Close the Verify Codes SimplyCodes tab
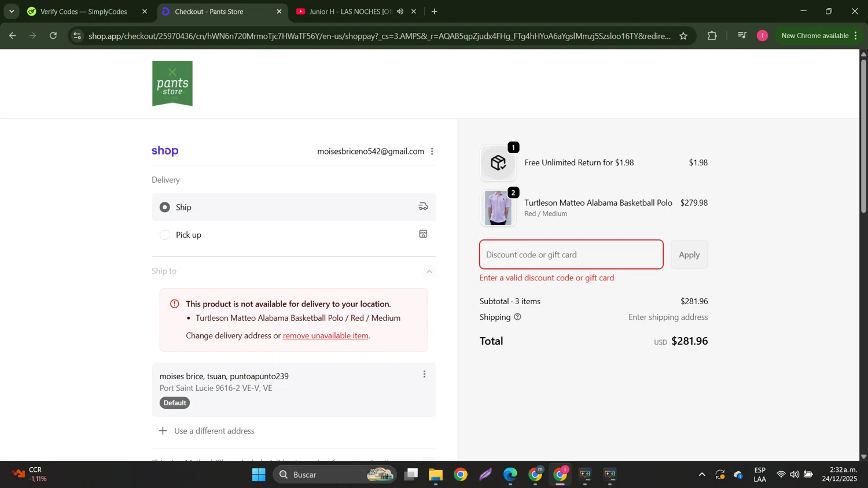The width and height of the screenshot is (868, 488). click(x=145, y=12)
